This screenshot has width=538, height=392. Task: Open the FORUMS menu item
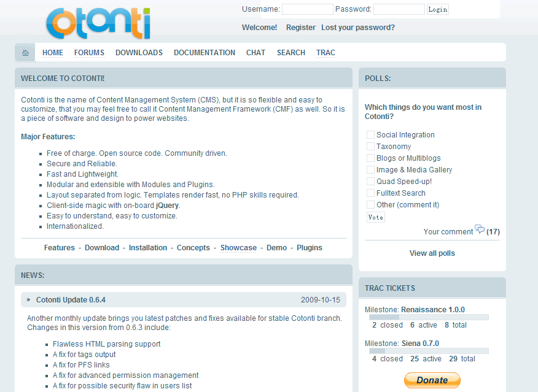click(89, 53)
